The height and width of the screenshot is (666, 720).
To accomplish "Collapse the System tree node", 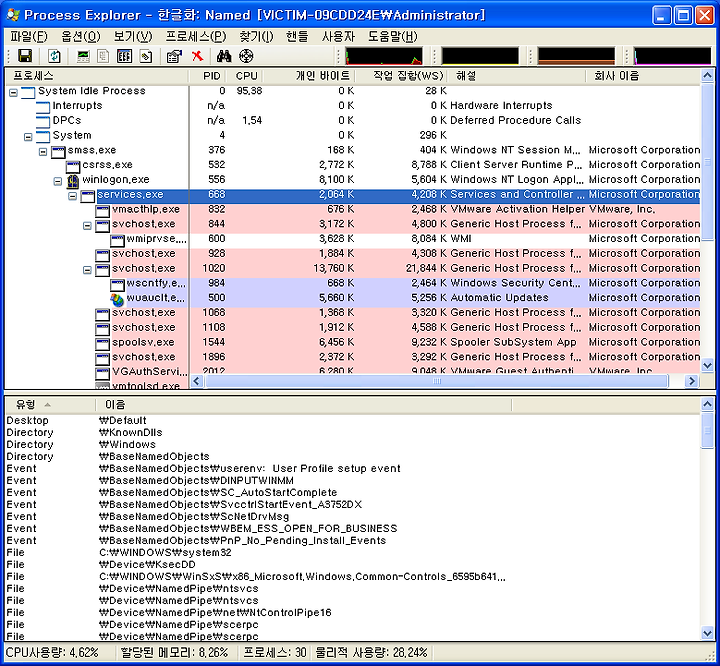I will (x=28, y=137).
